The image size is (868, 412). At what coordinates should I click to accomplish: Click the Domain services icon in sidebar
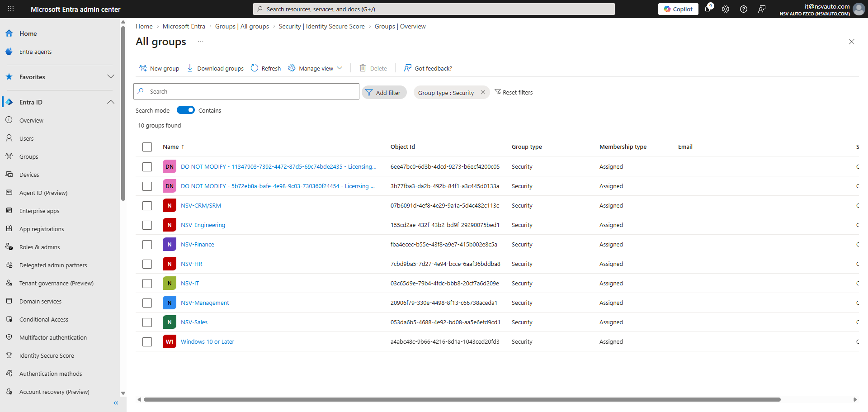[x=9, y=301]
